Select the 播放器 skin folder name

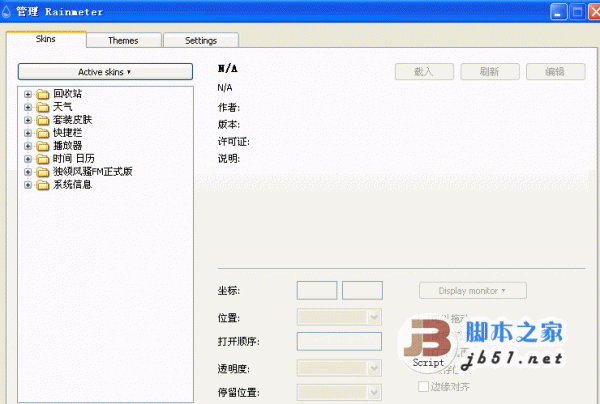(x=67, y=146)
